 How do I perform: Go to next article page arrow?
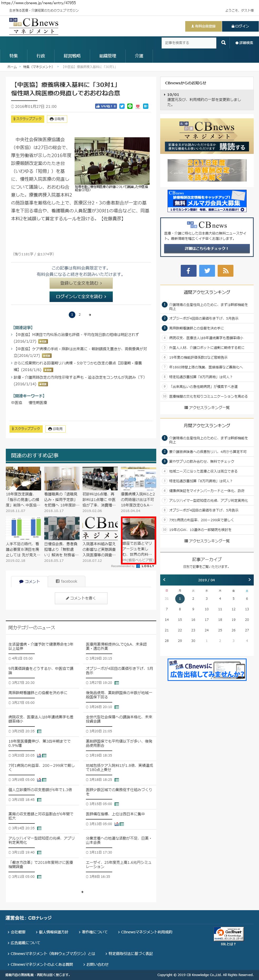pyautogui.click(x=90, y=315)
